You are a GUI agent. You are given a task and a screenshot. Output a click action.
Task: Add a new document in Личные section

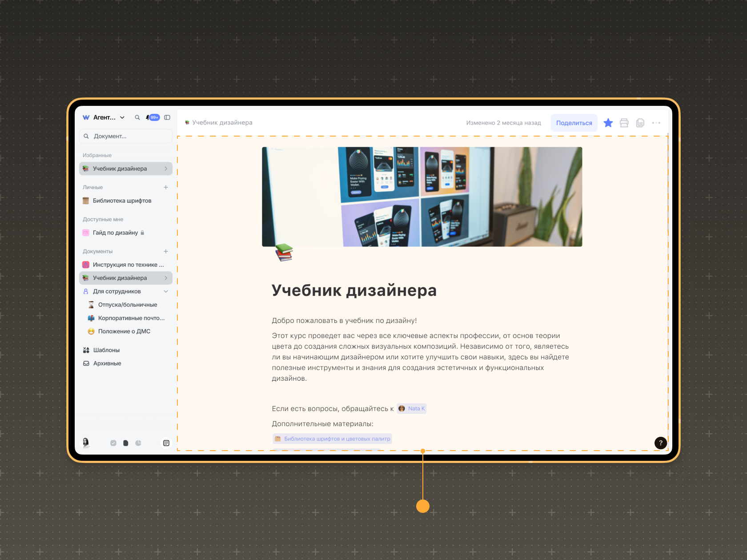(x=166, y=187)
